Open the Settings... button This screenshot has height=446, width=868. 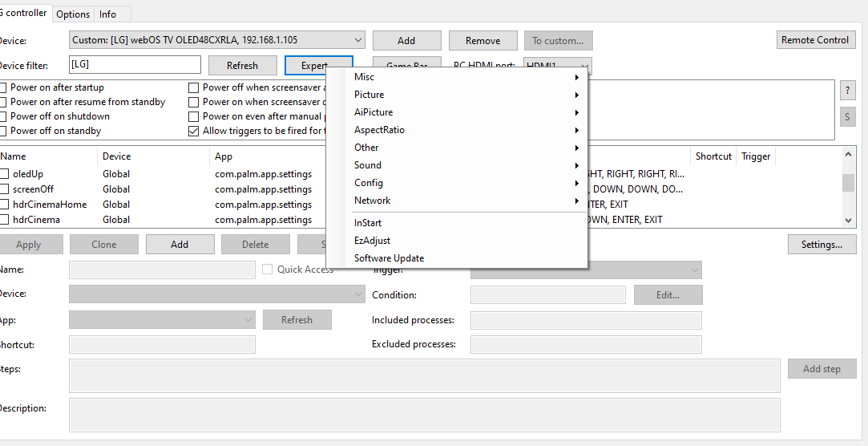[822, 245]
